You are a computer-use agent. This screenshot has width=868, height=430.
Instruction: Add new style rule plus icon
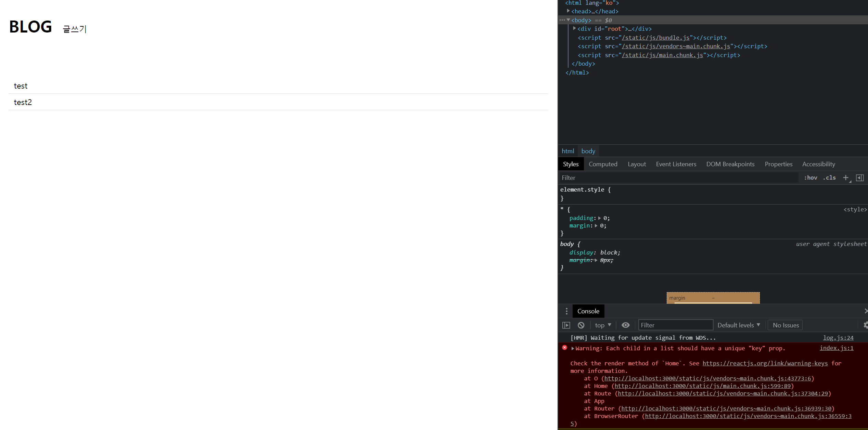click(x=846, y=178)
